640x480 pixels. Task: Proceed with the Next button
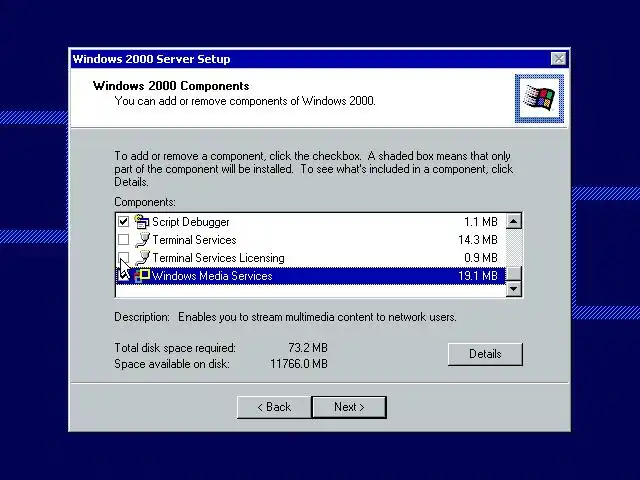pos(349,407)
